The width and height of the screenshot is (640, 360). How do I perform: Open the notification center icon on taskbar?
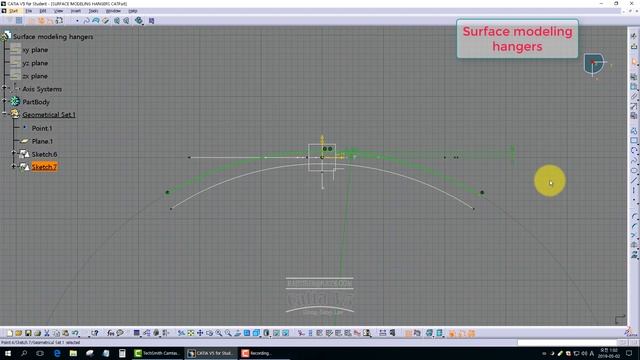click(x=629, y=353)
